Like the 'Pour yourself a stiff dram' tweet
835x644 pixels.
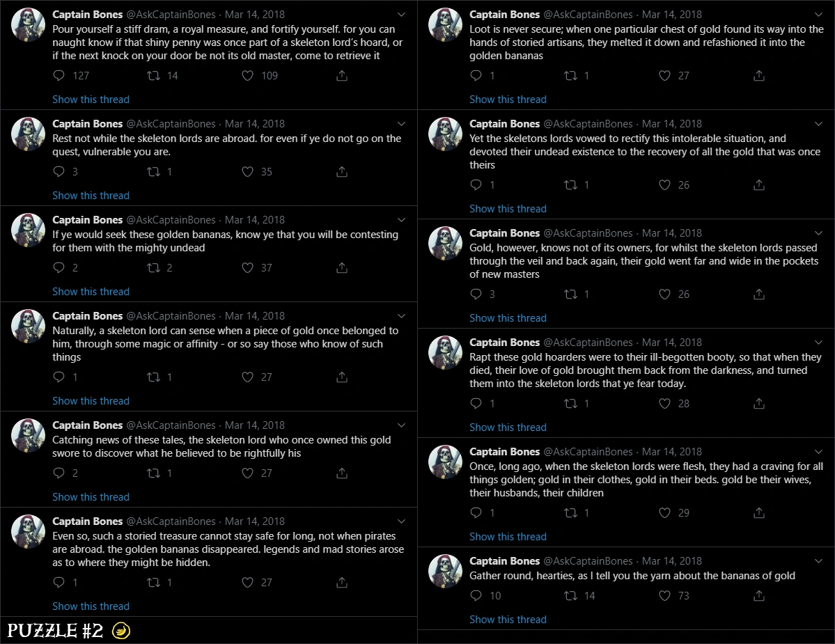(248, 76)
